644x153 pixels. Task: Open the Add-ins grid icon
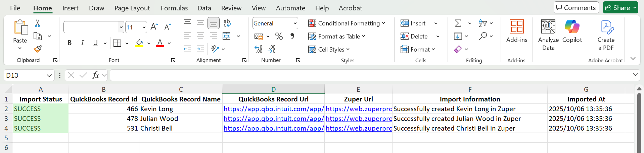click(517, 26)
